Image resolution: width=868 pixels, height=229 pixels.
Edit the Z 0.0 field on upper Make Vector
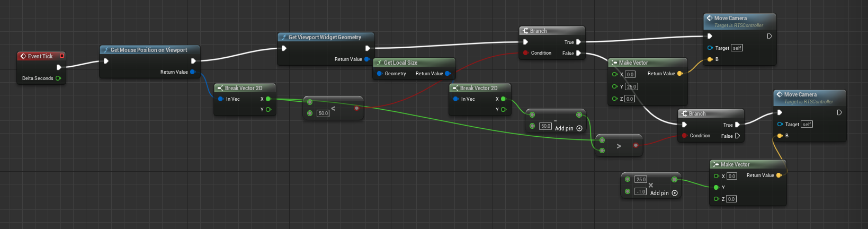point(630,99)
